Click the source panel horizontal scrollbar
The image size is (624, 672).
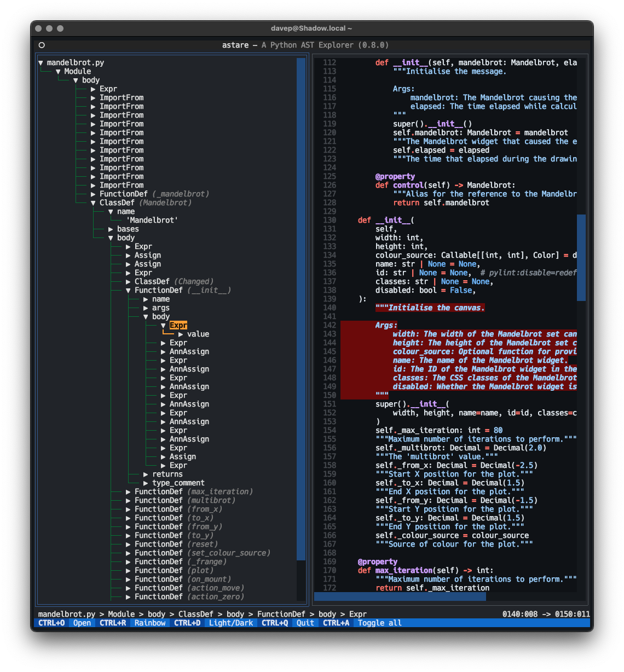pyautogui.click(x=400, y=596)
